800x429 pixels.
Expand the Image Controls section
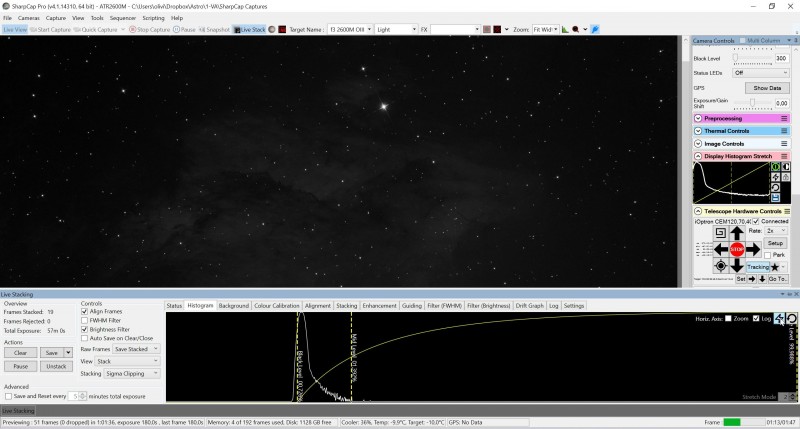click(698, 144)
